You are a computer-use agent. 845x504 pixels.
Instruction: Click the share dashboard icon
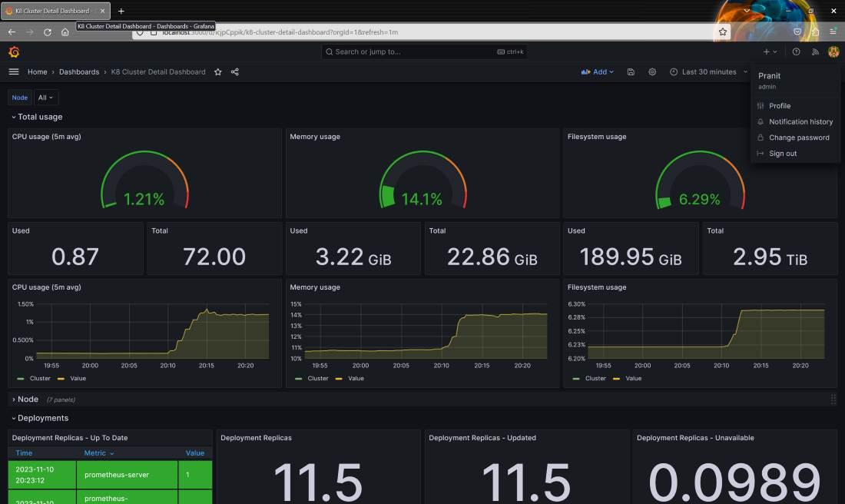coord(235,72)
